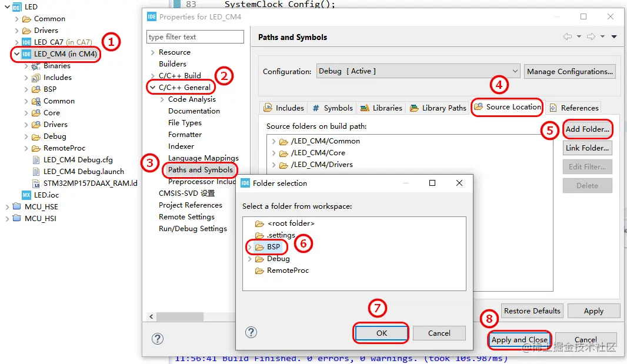Open back-history dropdown arrow in Properties header
Screen dimensions: 627x364
click(x=579, y=37)
